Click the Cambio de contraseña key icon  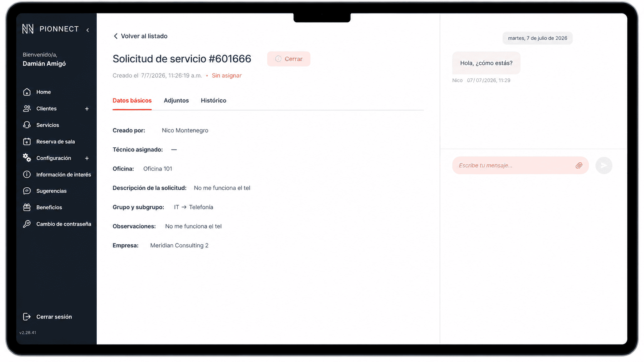click(x=27, y=224)
